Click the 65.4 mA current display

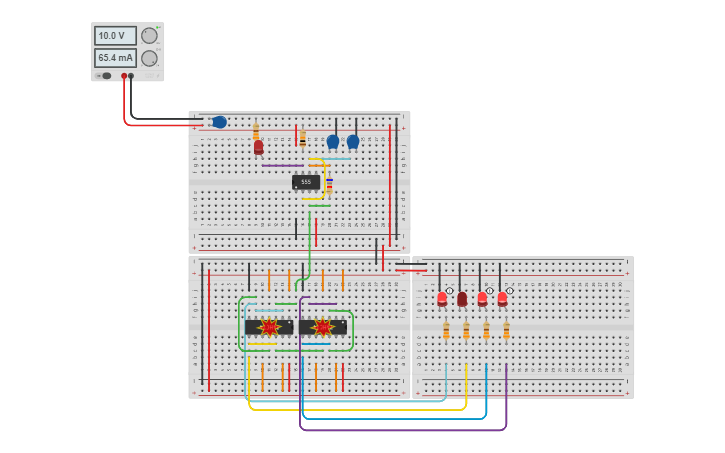click(115, 58)
